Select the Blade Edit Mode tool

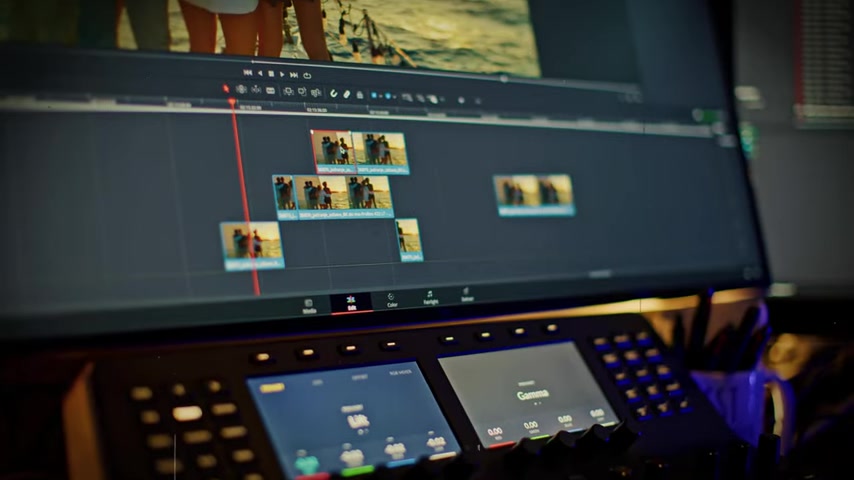point(271,91)
